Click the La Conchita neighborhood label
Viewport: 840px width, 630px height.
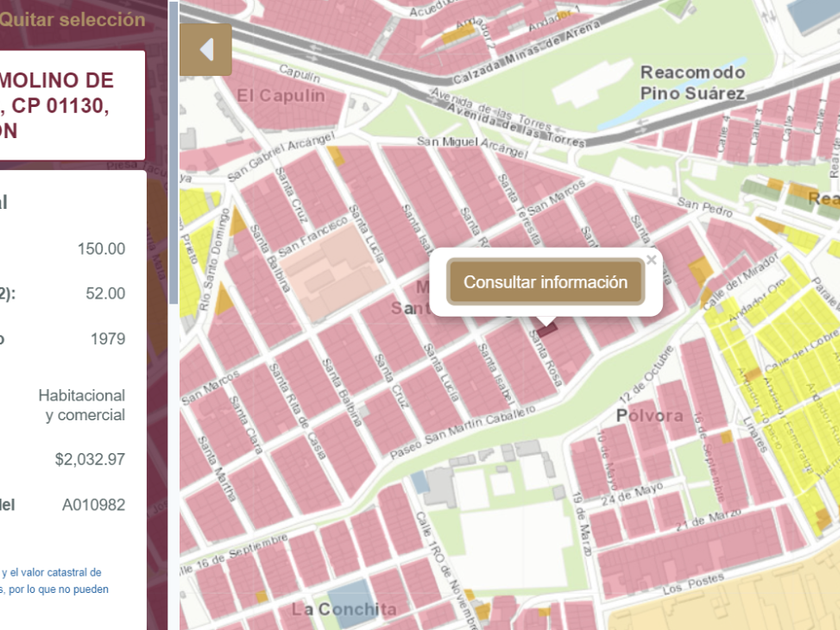coord(344,610)
